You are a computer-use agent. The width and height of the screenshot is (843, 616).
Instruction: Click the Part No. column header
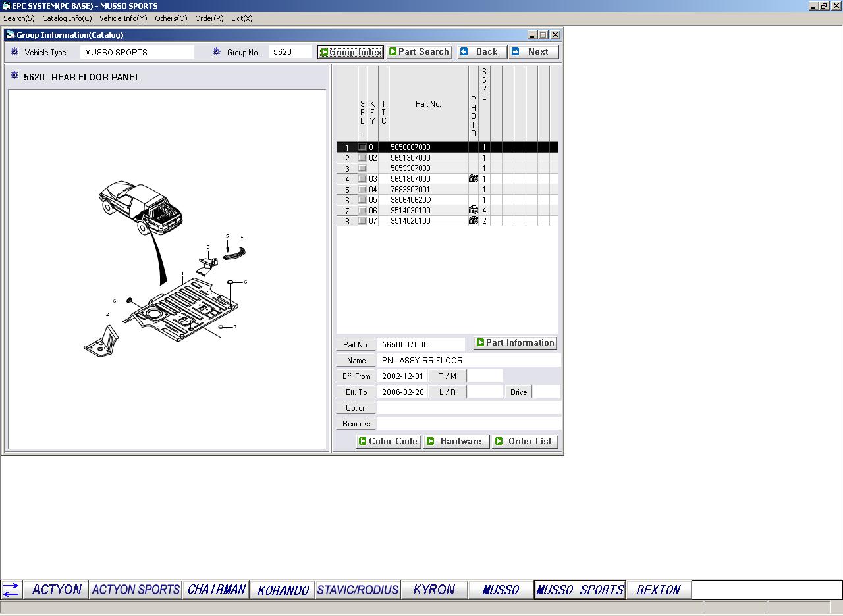coord(428,103)
